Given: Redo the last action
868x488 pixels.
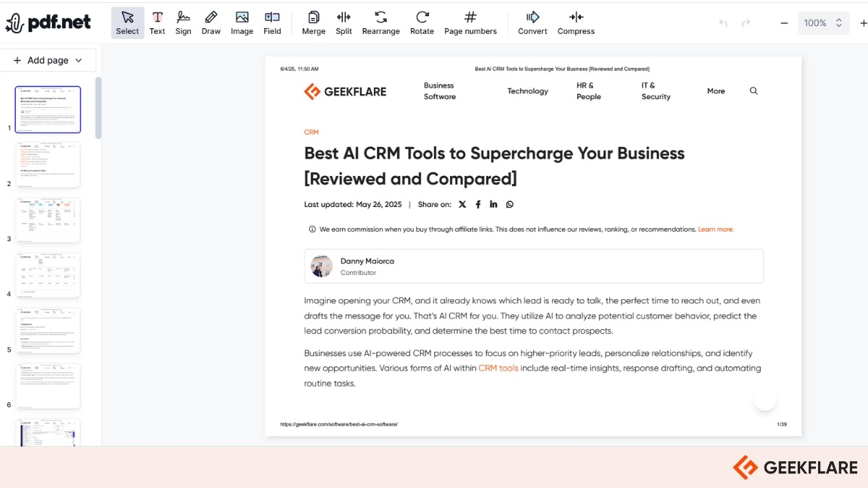Looking at the screenshot, I should coord(746,23).
